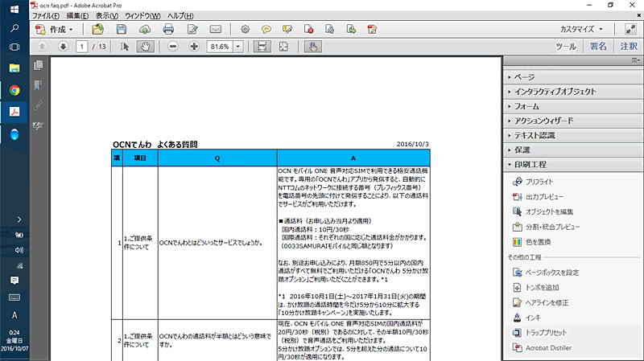Click トンボを追加 tool
This screenshot has width=644, height=361.
click(536, 288)
